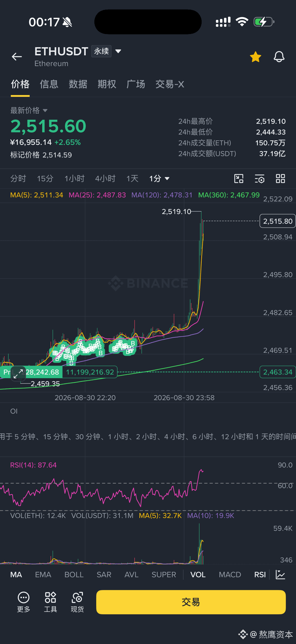Open the 工具 tools menu
Screen dimensions: 296x644
pyautogui.click(x=50, y=602)
